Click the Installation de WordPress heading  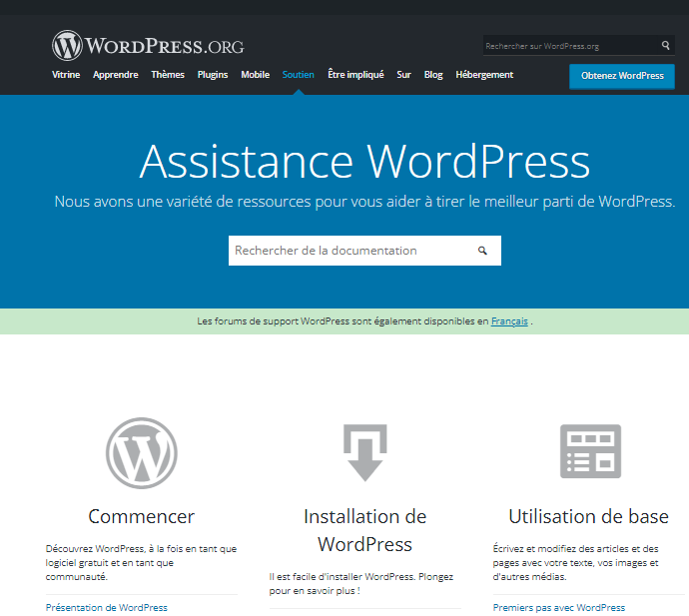pos(365,530)
